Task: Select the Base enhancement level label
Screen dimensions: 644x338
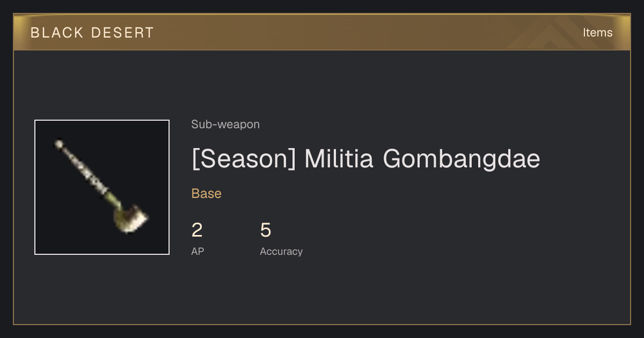Action: pos(207,194)
